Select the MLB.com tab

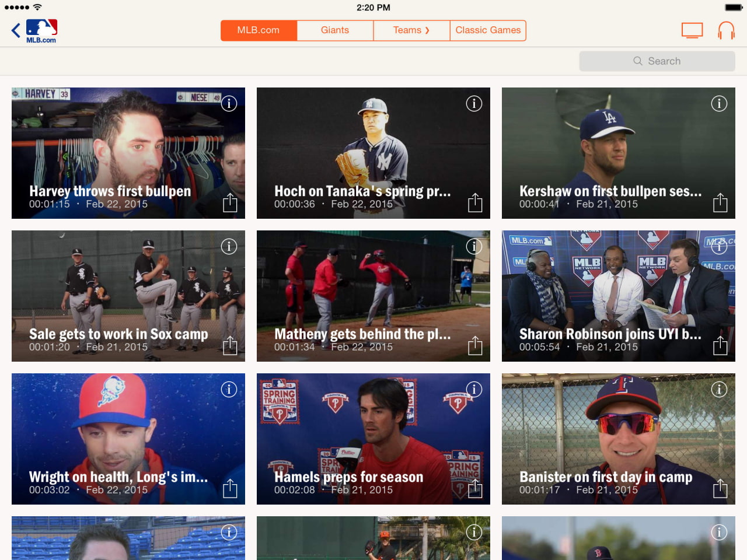[x=259, y=30]
